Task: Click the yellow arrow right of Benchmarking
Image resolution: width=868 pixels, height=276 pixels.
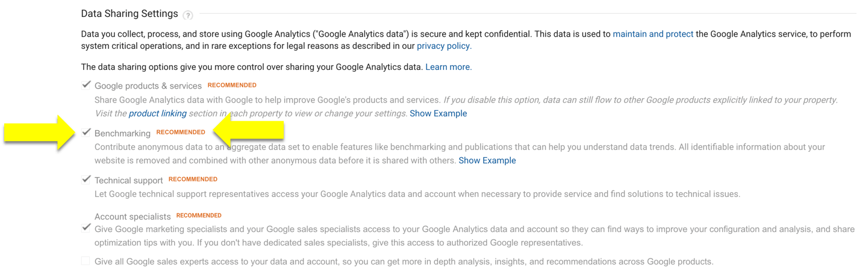Action: click(248, 131)
